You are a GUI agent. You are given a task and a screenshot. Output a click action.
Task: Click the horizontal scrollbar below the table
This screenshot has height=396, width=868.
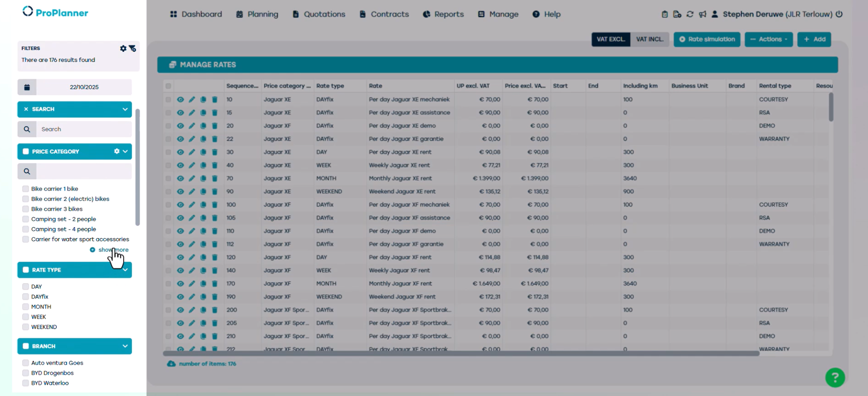[460, 353]
